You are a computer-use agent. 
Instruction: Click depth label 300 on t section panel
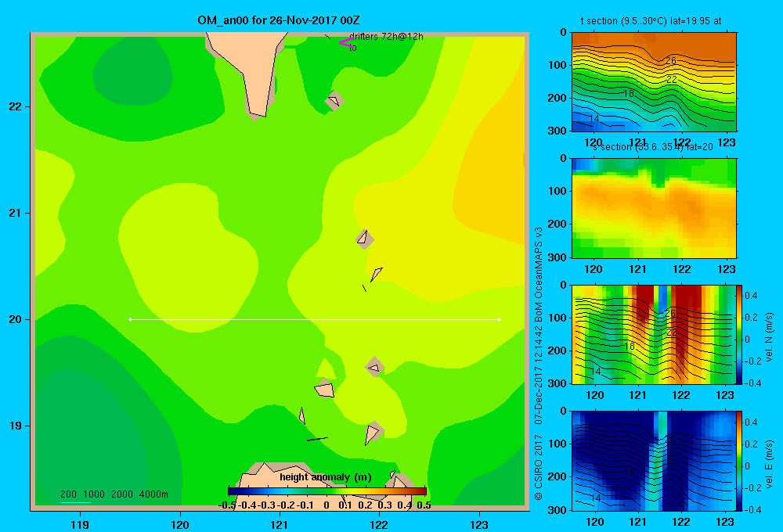pyautogui.click(x=557, y=131)
